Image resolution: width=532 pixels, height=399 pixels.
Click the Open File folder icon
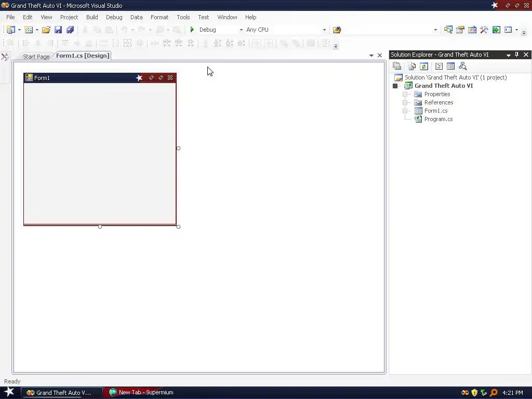pos(46,30)
